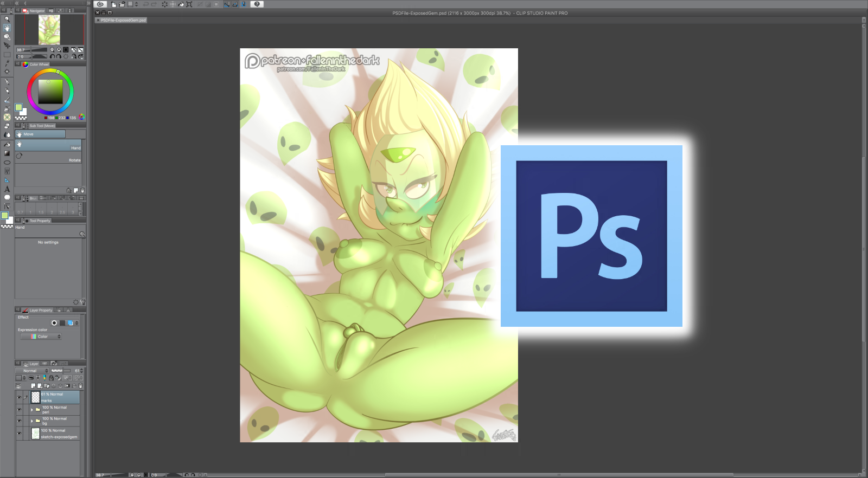The image size is (868, 478).
Task: Expand the peri layer folder
Action: (x=32, y=410)
